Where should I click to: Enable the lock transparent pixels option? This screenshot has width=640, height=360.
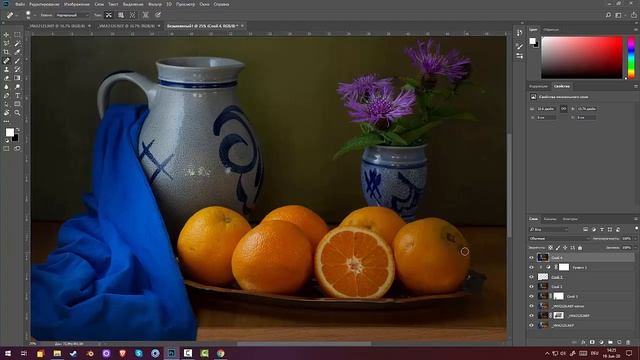550,247
